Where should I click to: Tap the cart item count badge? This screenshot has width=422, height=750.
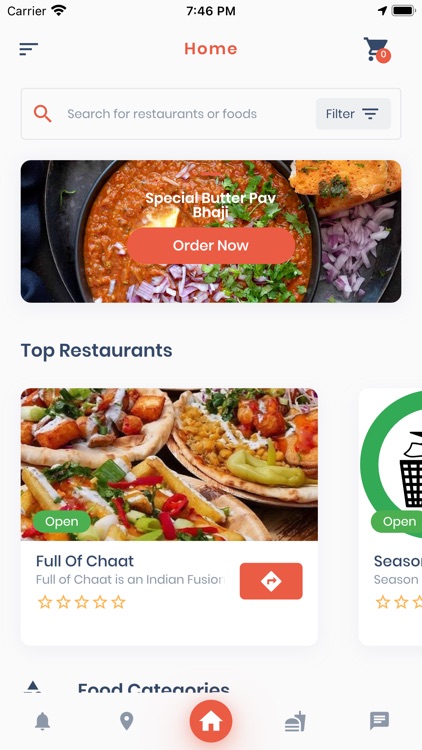pos(383,55)
